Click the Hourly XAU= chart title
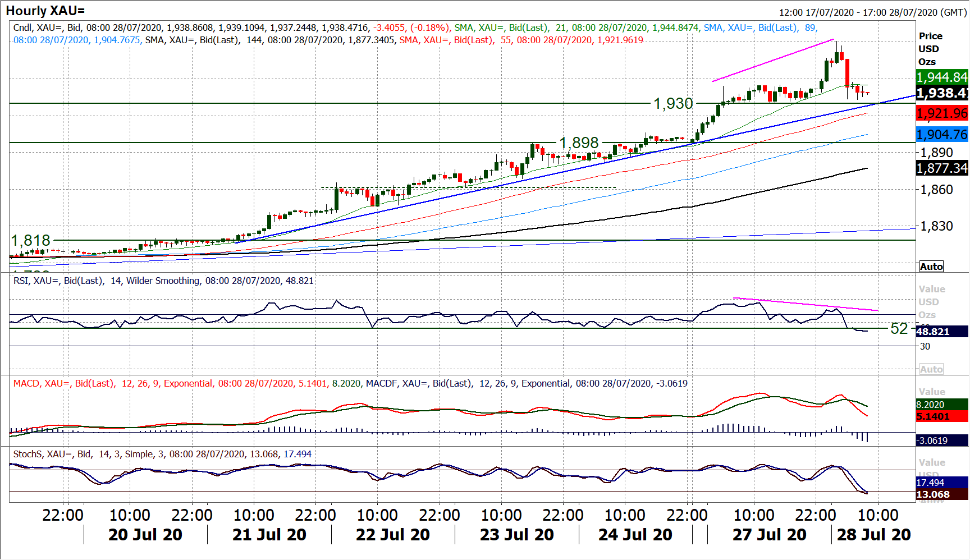 [45, 11]
